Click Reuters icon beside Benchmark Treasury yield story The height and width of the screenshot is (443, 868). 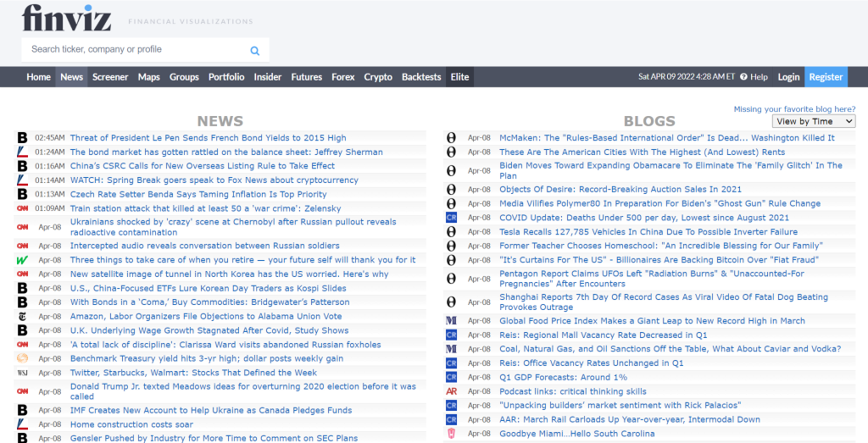point(22,358)
